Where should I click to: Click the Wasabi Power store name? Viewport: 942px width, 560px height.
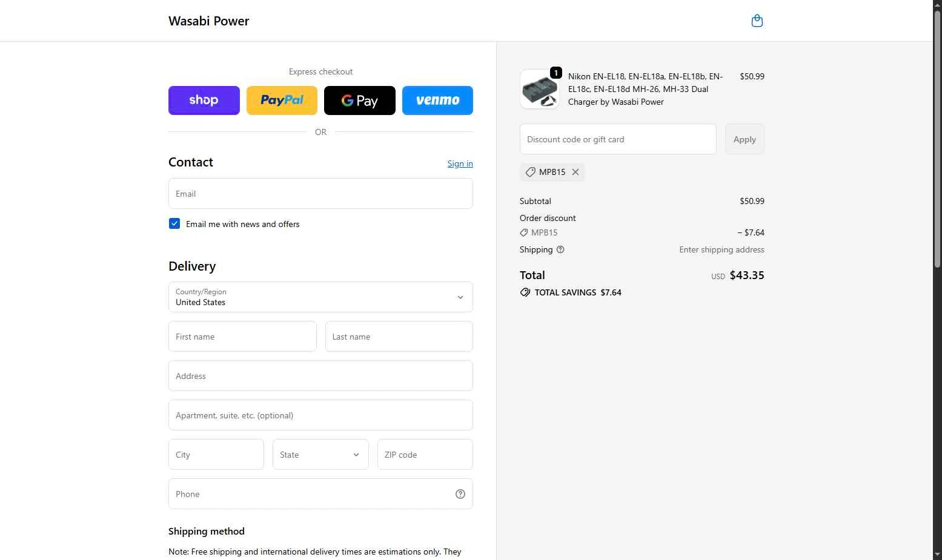[209, 21]
